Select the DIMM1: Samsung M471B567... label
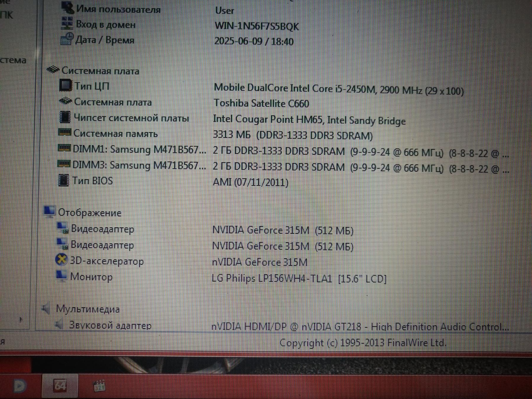Viewport: 532px width, 399px height. coord(140,150)
